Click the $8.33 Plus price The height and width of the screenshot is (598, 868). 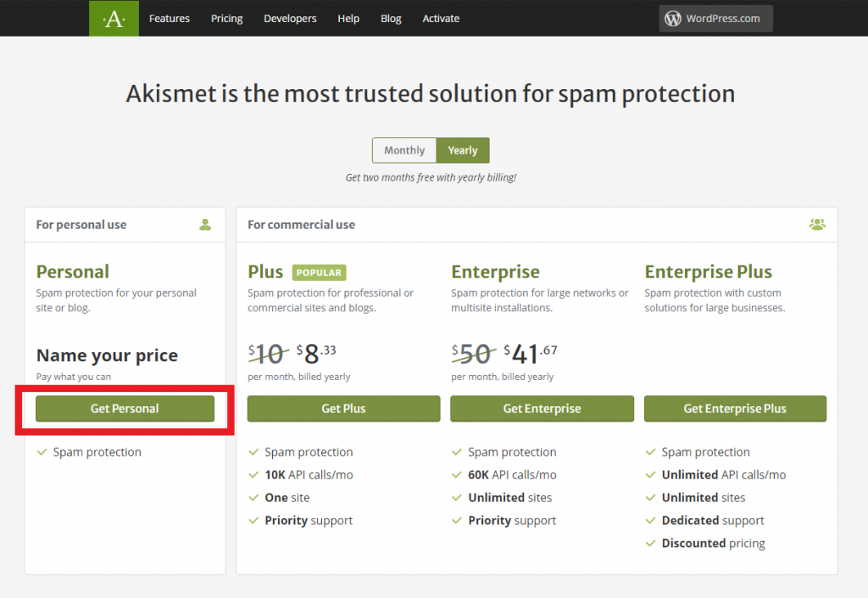[316, 354]
